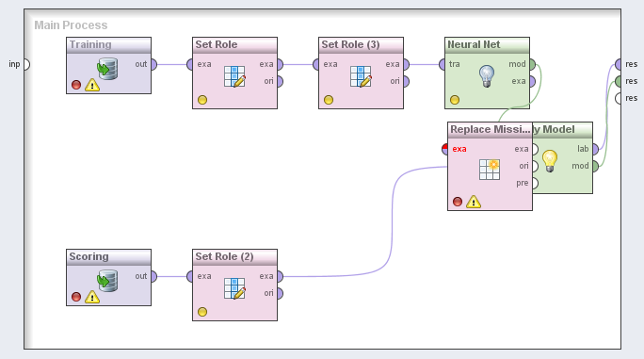Click the process inp port on left edge
The image size is (644, 359).
[26, 65]
